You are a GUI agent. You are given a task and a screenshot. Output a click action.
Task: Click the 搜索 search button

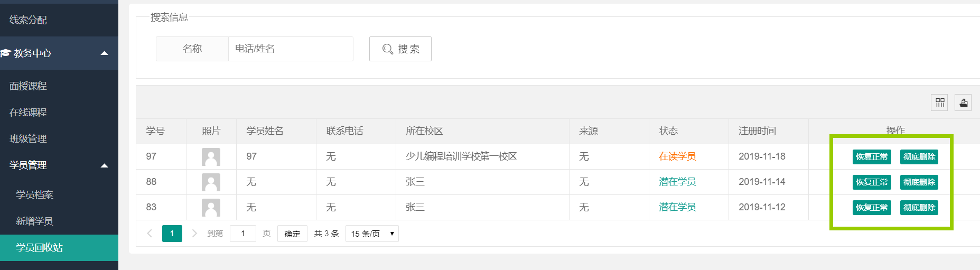[400, 49]
